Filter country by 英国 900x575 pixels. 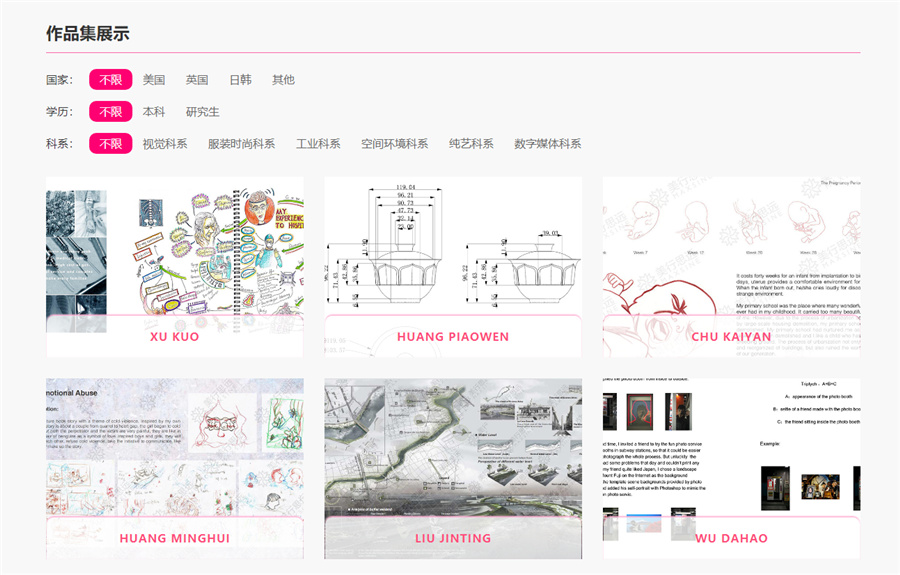197,80
